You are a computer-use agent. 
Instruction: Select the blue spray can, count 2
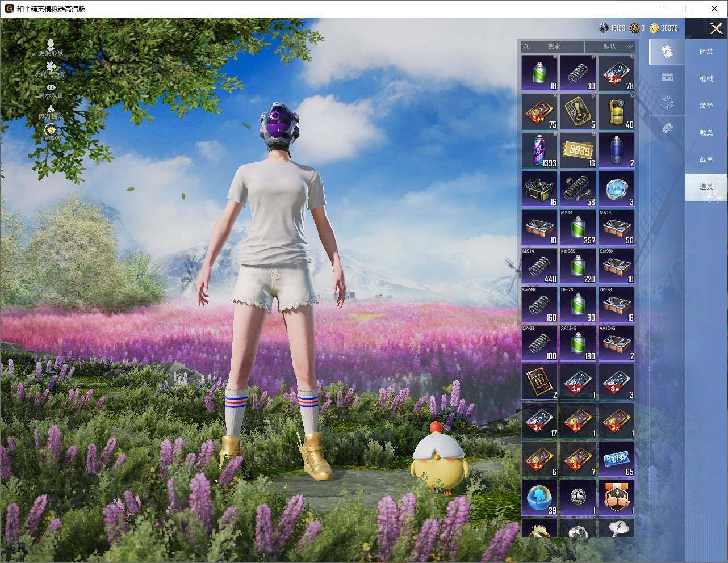pos(617,150)
